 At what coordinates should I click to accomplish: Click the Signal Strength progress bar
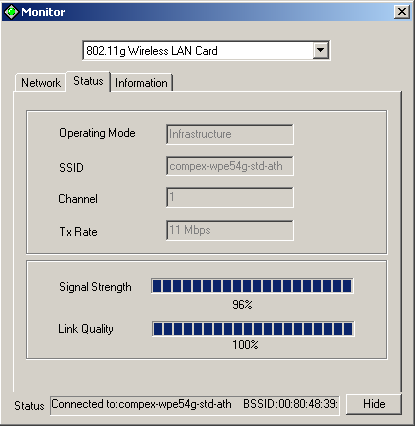[x=252, y=286]
